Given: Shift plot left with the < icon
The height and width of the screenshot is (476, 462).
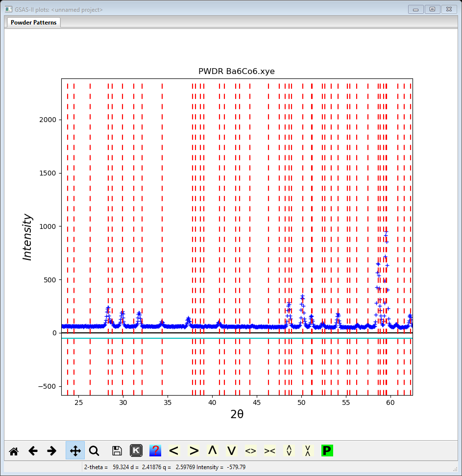Looking at the screenshot, I should point(174,451).
